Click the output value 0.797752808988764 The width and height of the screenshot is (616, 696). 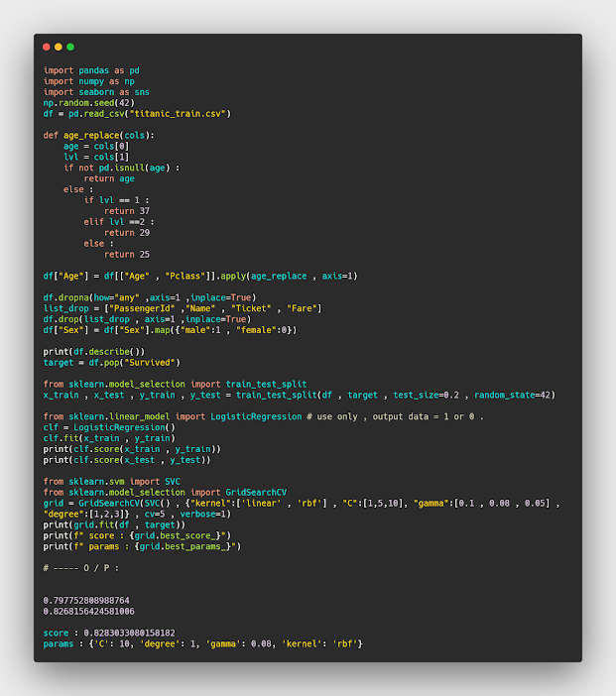86,599
